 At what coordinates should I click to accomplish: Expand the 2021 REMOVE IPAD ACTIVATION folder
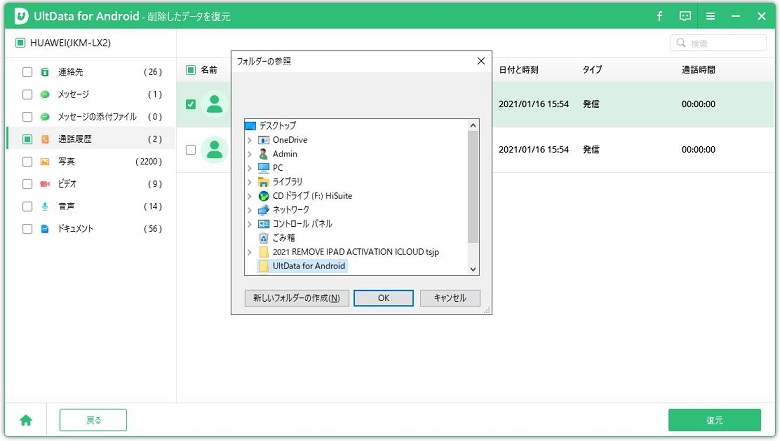pos(250,252)
